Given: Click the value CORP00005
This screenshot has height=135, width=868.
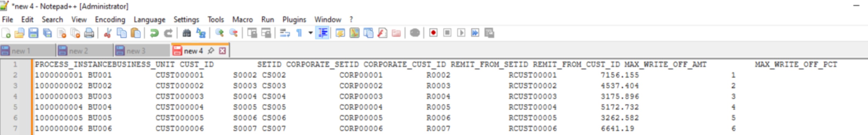Looking at the screenshot, I should click(x=361, y=118).
